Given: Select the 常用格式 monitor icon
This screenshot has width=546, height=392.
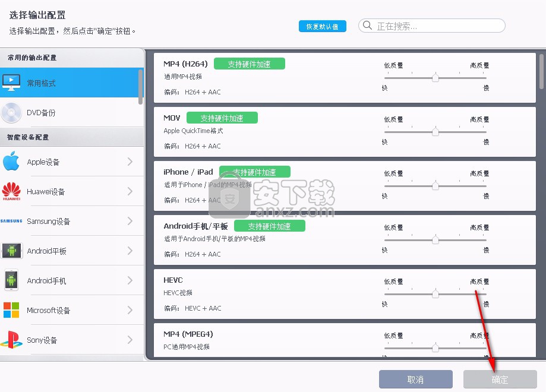Looking at the screenshot, I should point(11,83).
